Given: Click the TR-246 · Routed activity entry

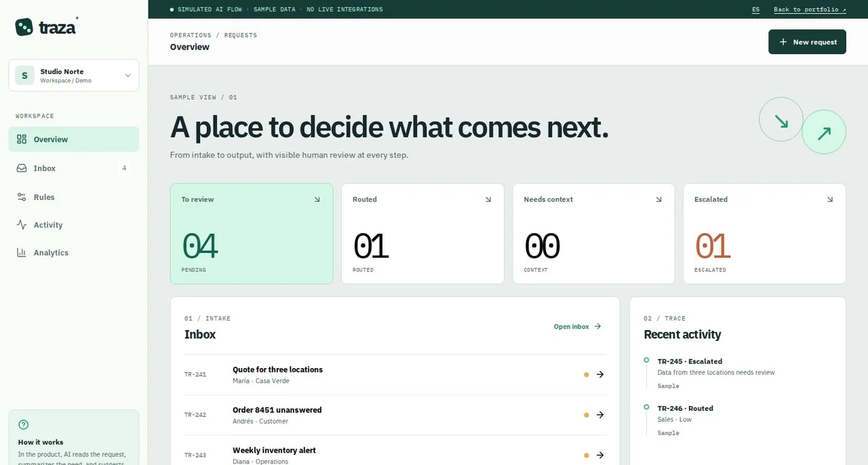Looking at the screenshot, I should pos(738,420).
